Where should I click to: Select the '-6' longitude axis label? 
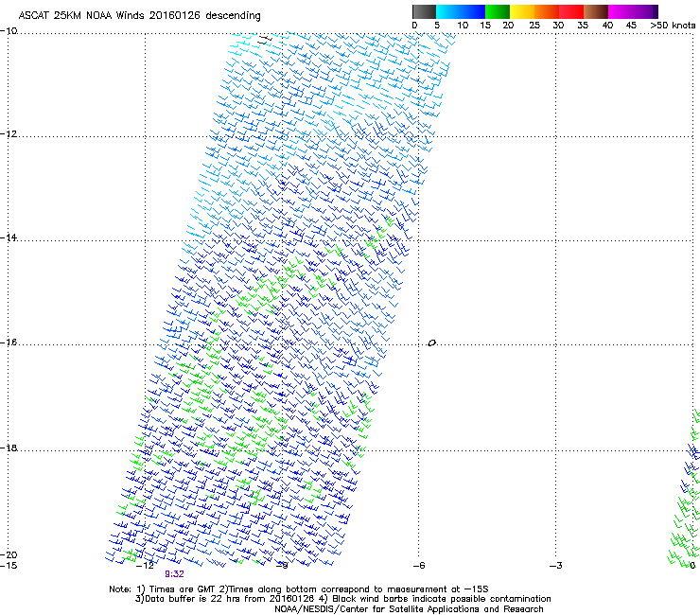pos(419,566)
